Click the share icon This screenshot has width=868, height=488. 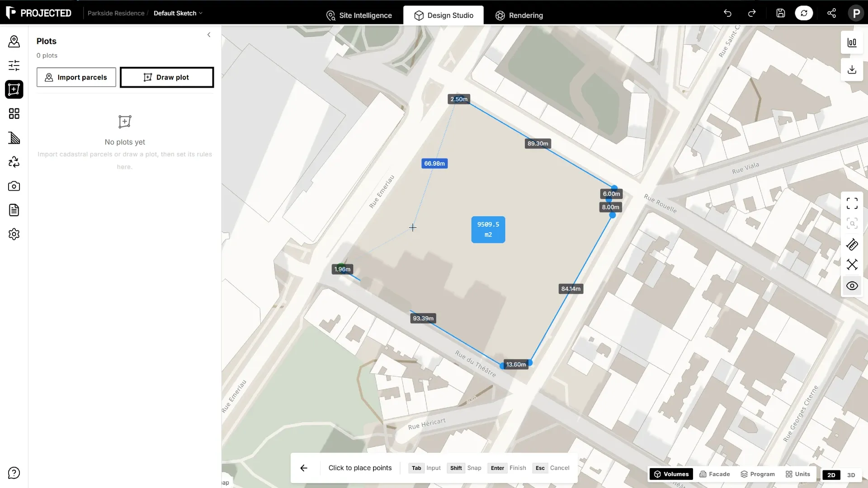[x=831, y=13]
